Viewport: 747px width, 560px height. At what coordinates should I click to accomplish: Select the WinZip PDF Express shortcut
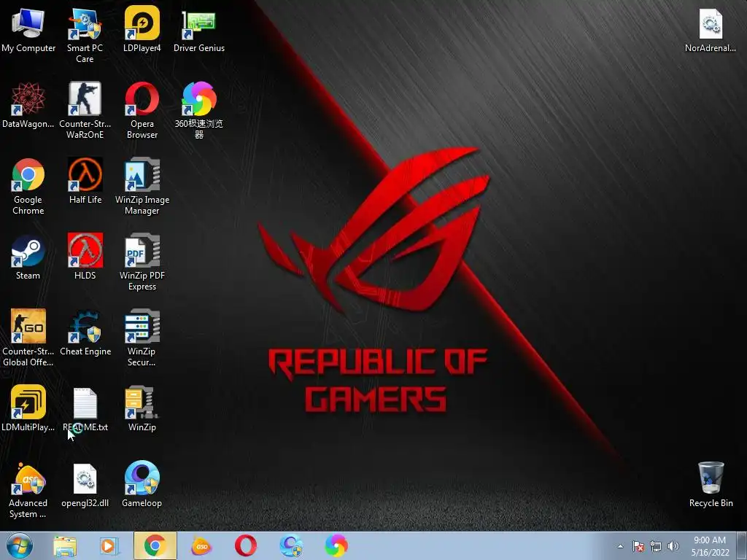[142, 262]
